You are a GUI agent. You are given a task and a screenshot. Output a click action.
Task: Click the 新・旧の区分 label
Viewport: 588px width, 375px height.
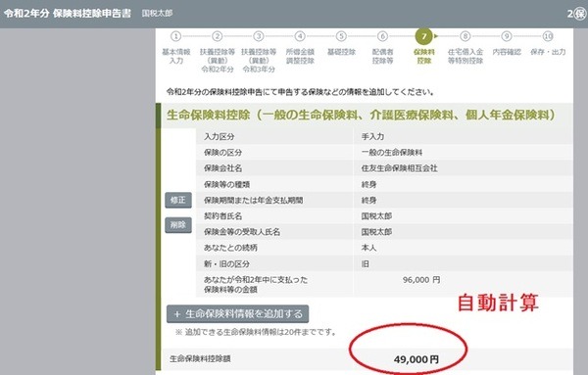[x=227, y=263]
